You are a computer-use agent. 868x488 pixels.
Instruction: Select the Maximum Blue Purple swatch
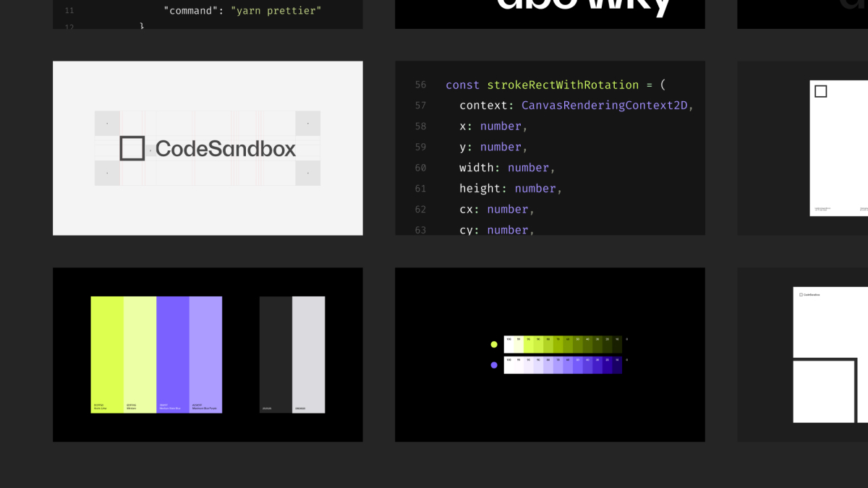tap(205, 355)
